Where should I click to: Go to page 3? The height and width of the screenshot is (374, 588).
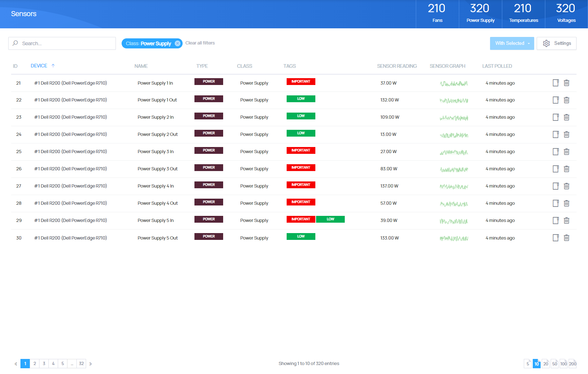(44, 364)
